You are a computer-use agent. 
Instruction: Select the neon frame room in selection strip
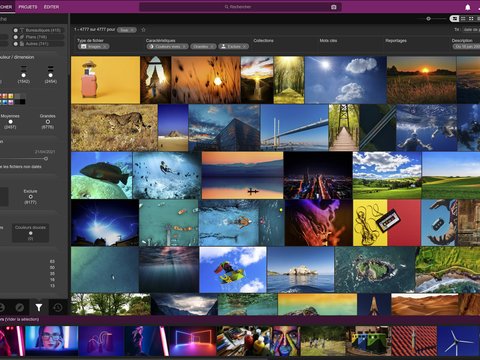(x=193, y=341)
